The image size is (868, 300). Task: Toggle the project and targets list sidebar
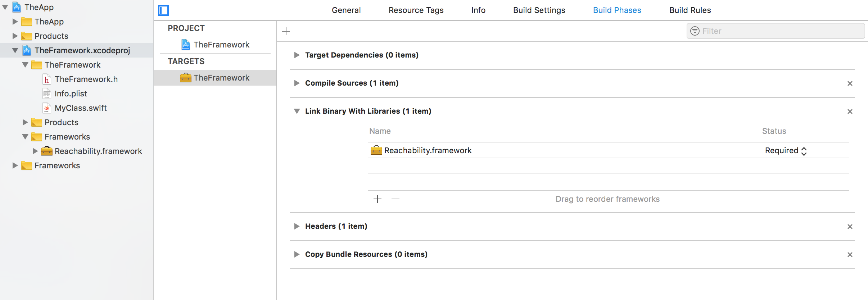[163, 10]
